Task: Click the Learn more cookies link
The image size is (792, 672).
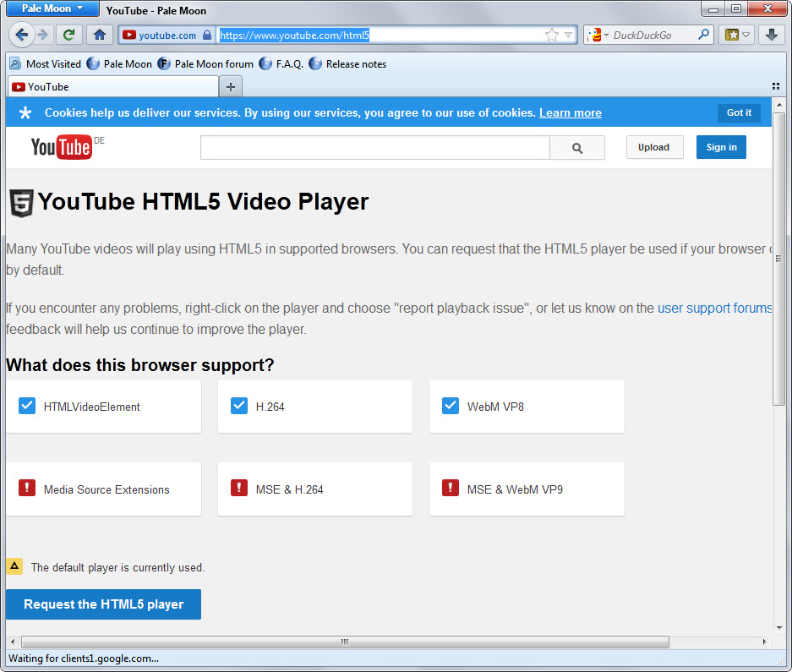Action: tap(571, 112)
